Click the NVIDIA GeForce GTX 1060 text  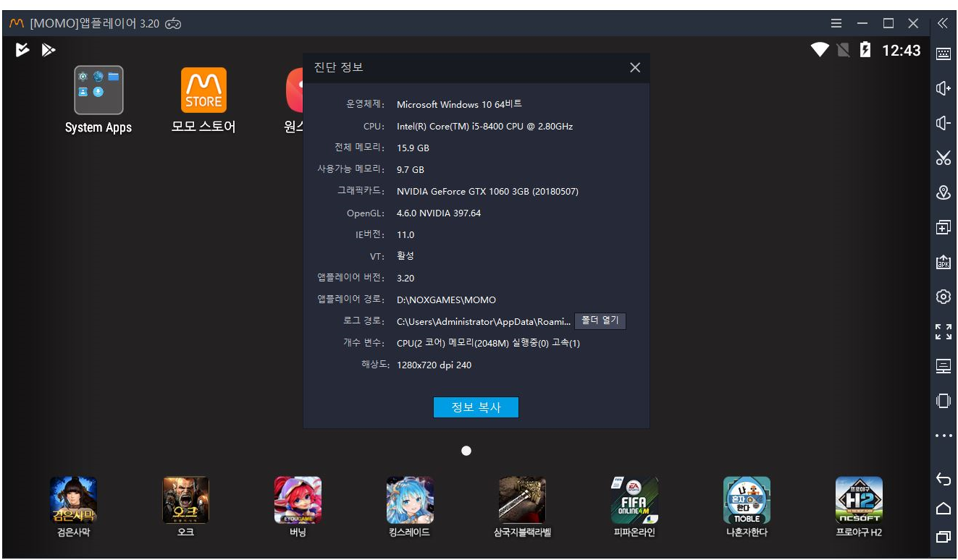click(x=487, y=191)
